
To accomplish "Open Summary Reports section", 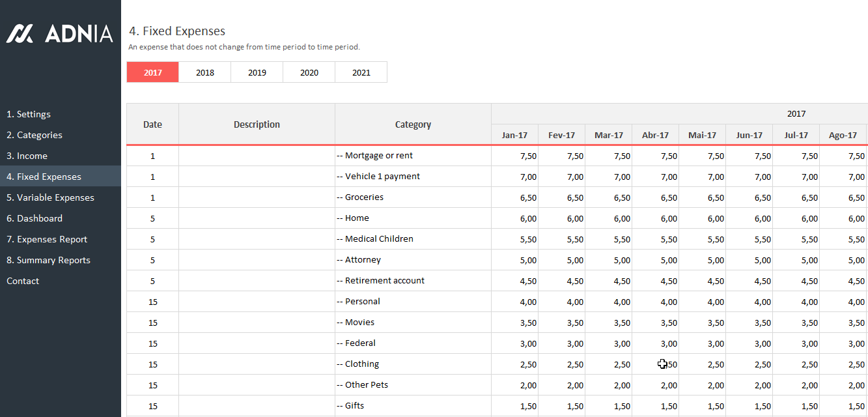I will (48, 260).
